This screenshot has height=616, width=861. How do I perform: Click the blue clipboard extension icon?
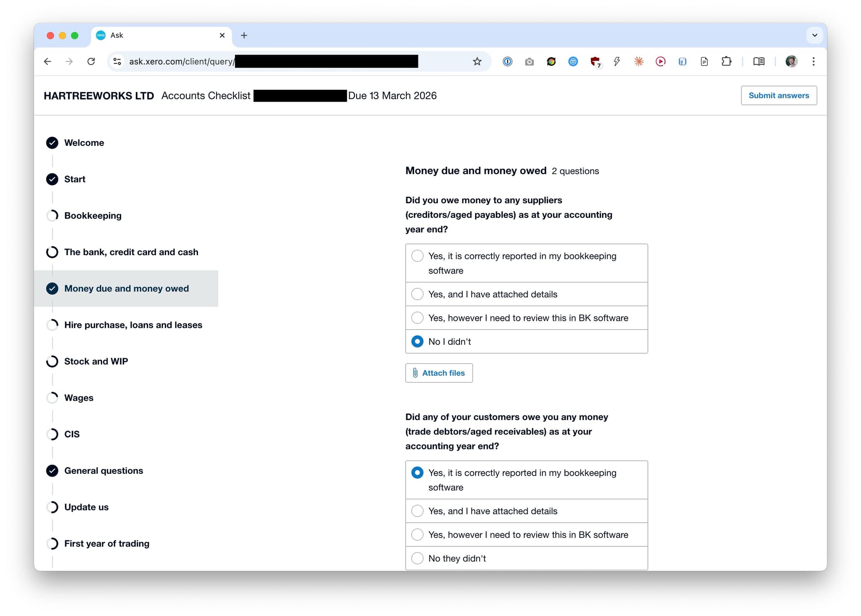(x=682, y=61)
